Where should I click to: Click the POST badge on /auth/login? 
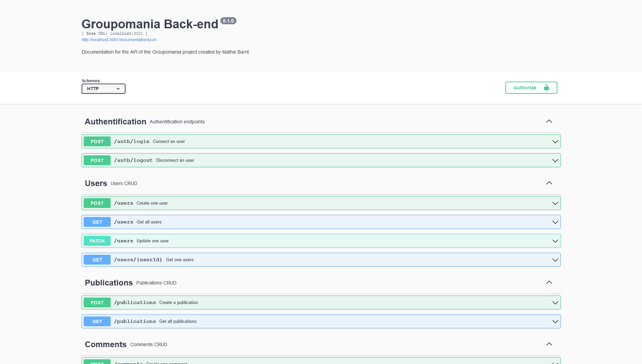pyautogui.click(x=97, y=142)
